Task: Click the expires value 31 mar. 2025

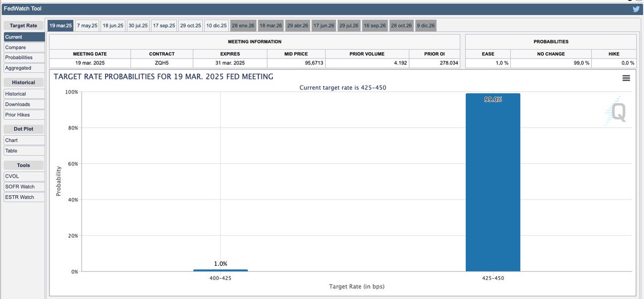Action: [229, 63]
